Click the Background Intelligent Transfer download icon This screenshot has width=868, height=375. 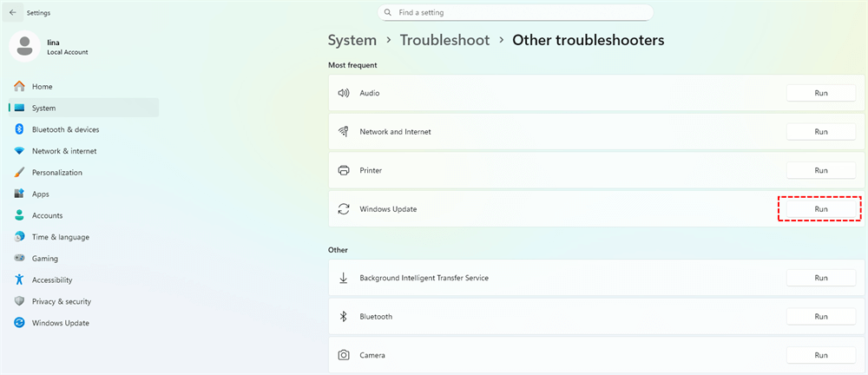tap(344, 278)
